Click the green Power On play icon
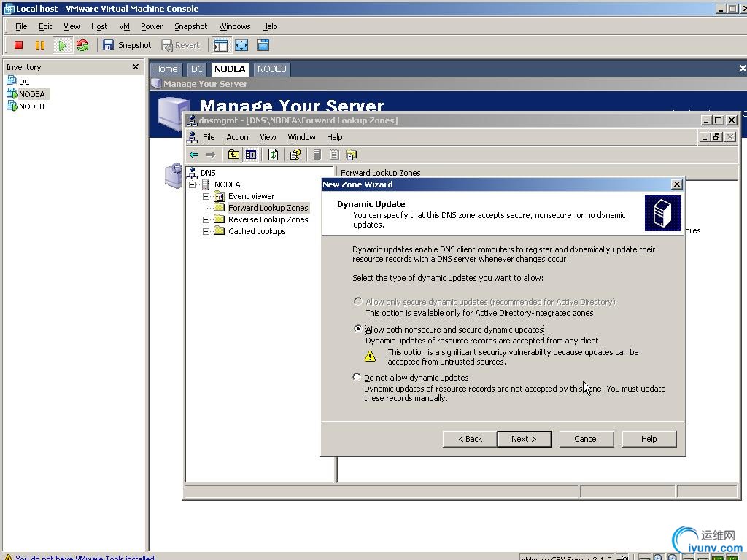Image resolution: width=747 pixels, height=560 pixels. point(62,45)
